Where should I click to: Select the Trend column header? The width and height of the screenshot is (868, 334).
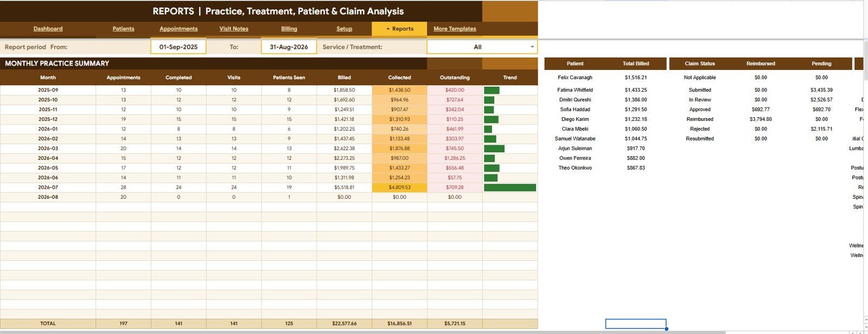pos(510,78)
